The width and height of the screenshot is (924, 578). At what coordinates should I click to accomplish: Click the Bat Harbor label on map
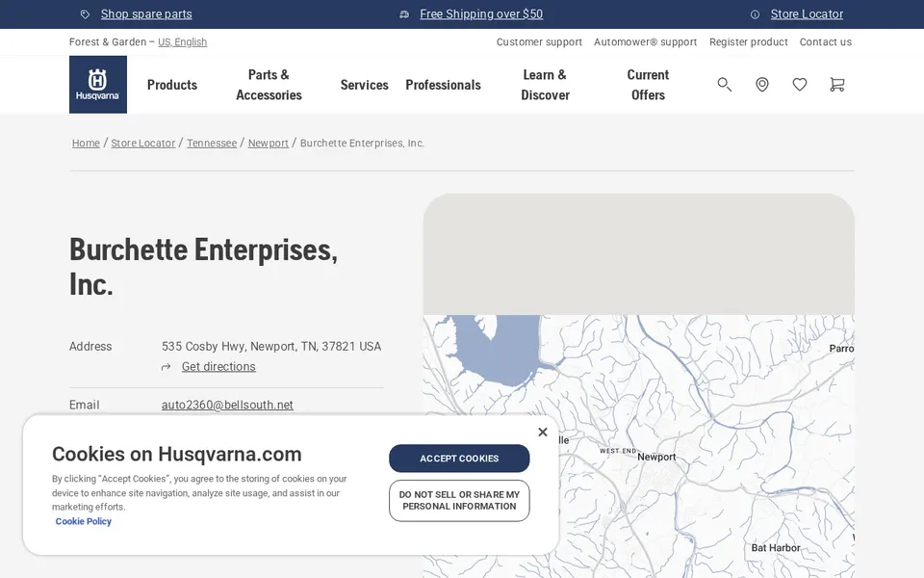coord(776,548)
